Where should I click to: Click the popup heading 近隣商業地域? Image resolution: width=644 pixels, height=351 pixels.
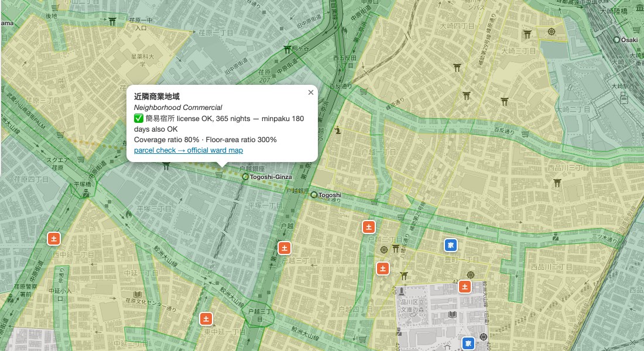[157, 97]
